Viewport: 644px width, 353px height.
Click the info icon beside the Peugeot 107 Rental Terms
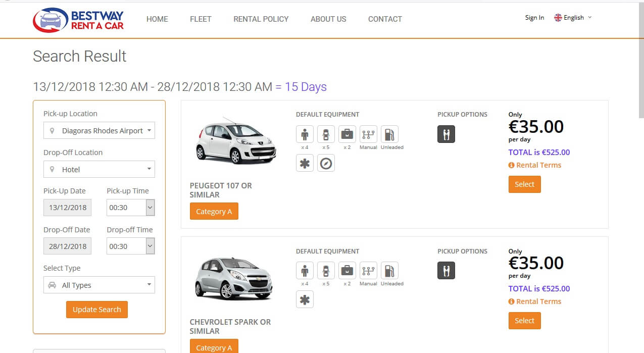[x=511, y=165]
